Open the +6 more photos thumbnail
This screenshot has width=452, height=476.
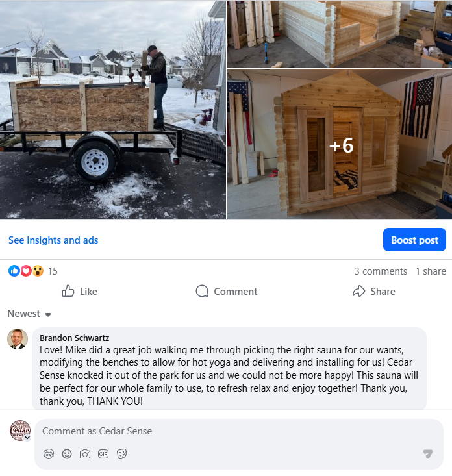pos(340,144)
